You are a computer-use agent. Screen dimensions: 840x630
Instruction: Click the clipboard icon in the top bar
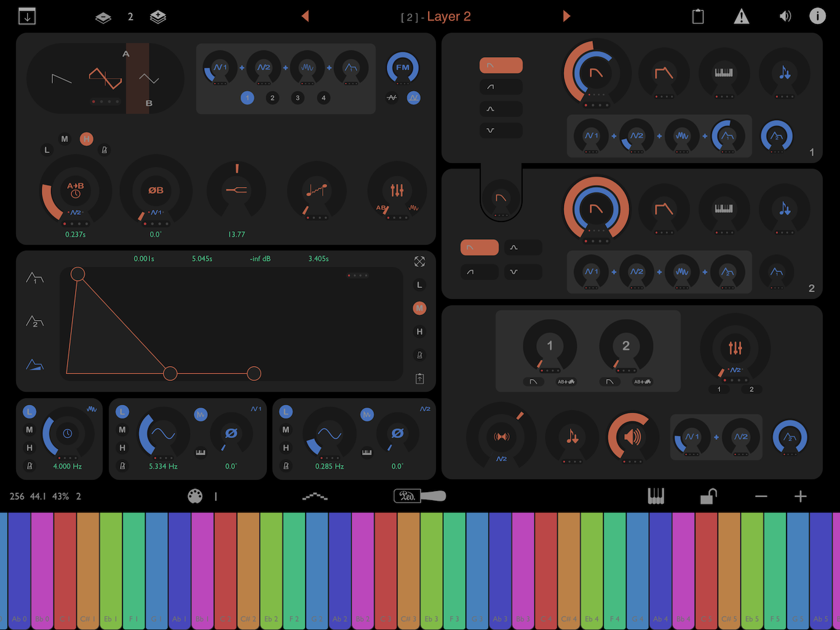698,17
